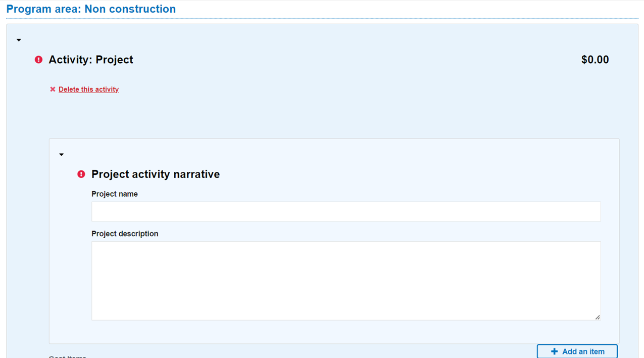The width and height of the screenshot is (644, 358).
Task: Click the plus icon in Add an item
Action: tap(554, 351)
